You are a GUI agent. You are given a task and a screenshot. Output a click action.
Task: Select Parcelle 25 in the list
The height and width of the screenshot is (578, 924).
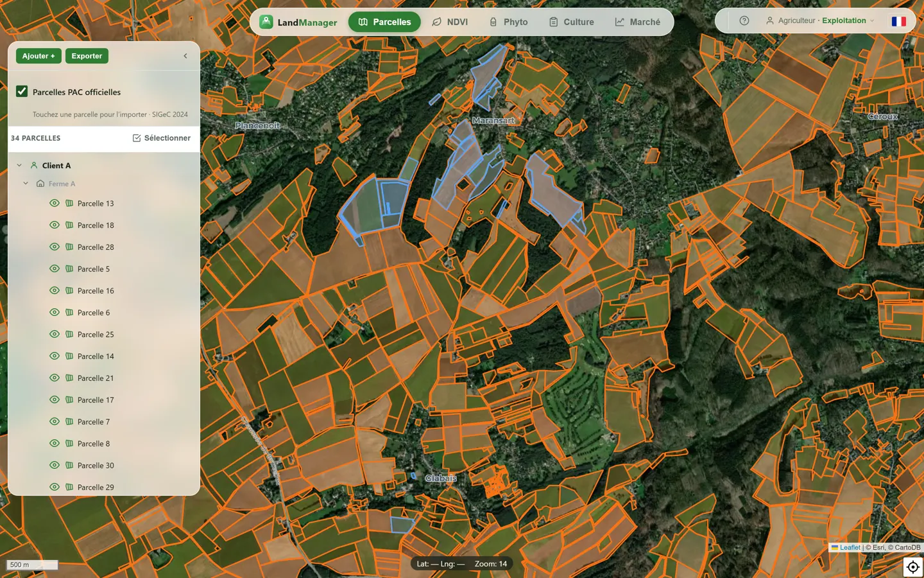coord(96,335)
